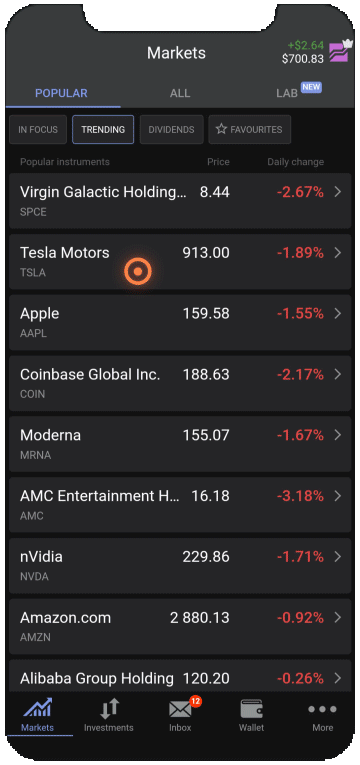The height and width of the screenshot is (765, 360).
Task: Open the Wallet icon
Action: coord(252,709)
